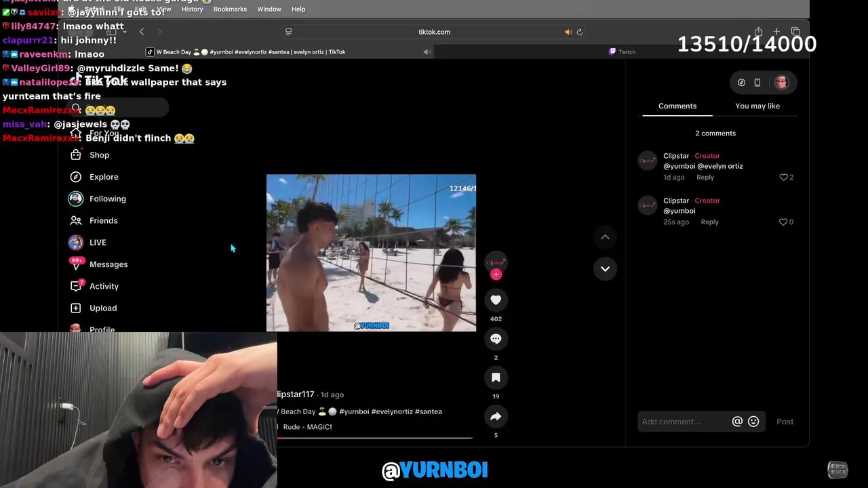Like the 25s ago Clipstar comment

click(x=783, y=222)
